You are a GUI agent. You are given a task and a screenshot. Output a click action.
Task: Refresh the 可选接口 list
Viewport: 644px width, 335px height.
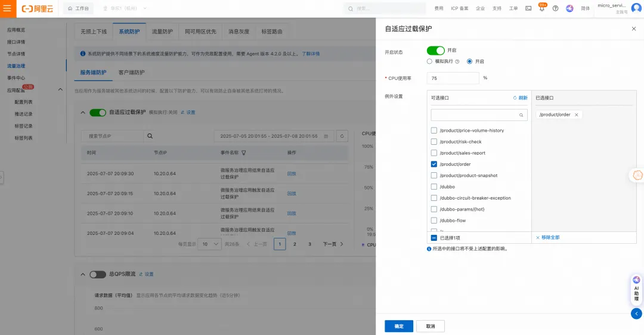pyautogui.click(x=520, y=98)
